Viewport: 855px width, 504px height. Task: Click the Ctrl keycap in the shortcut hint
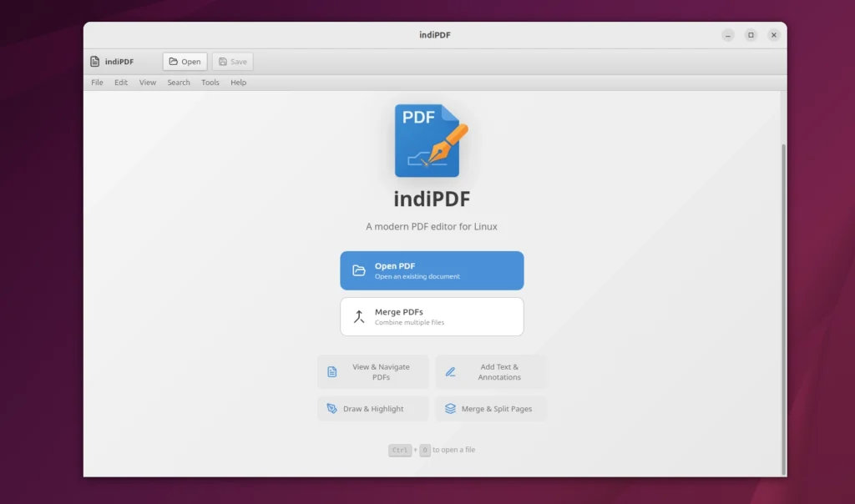coord(399,450)
